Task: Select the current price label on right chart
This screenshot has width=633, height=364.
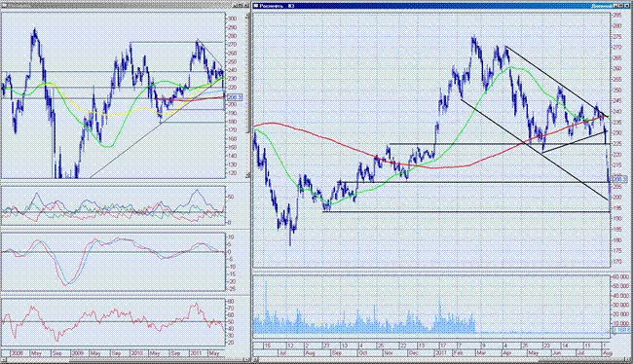Action: [x=620, y=179]
